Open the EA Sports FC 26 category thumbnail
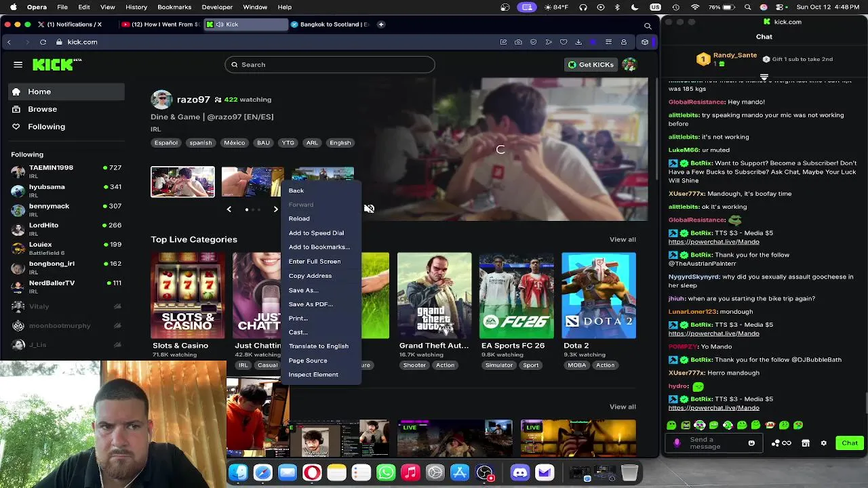The width and height of the screenshot is (868, 488). [x=517, y=296]
